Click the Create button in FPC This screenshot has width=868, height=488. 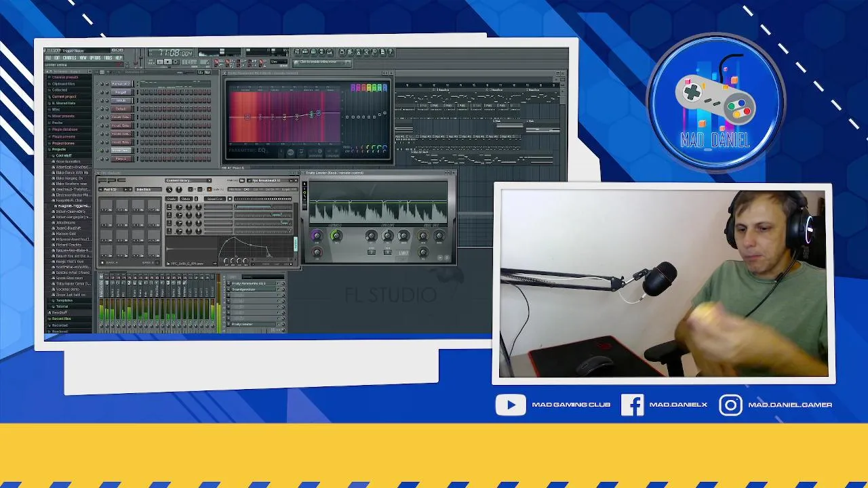[172, 199]
